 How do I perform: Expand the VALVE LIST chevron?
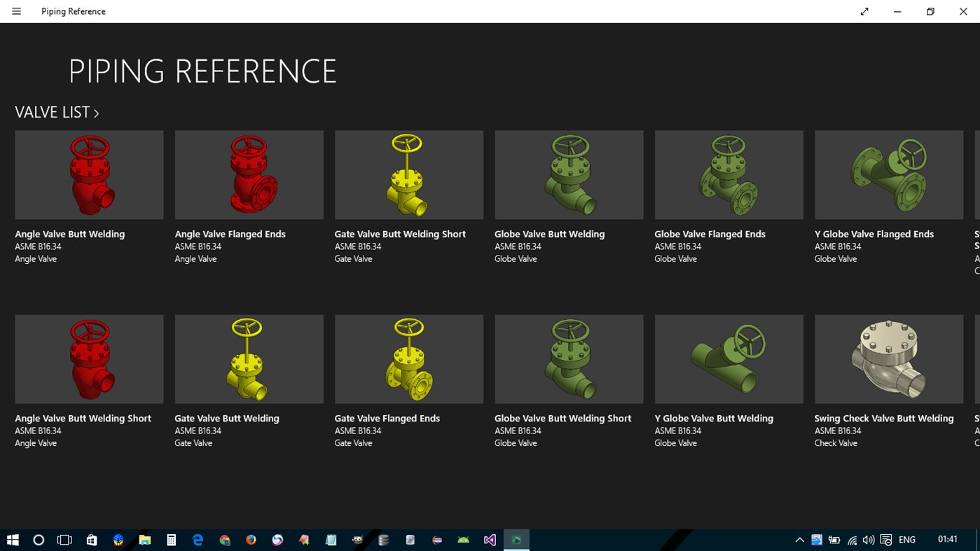[x=96, y=112]
